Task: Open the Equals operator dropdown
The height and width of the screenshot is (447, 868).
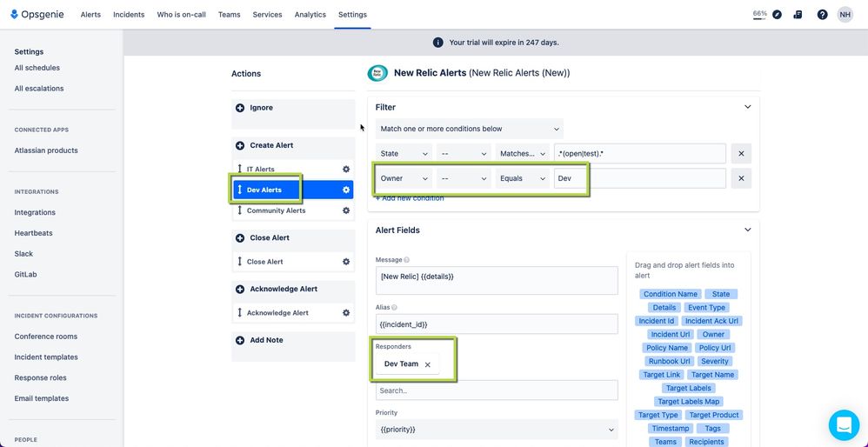Action: tap(522, 178)
